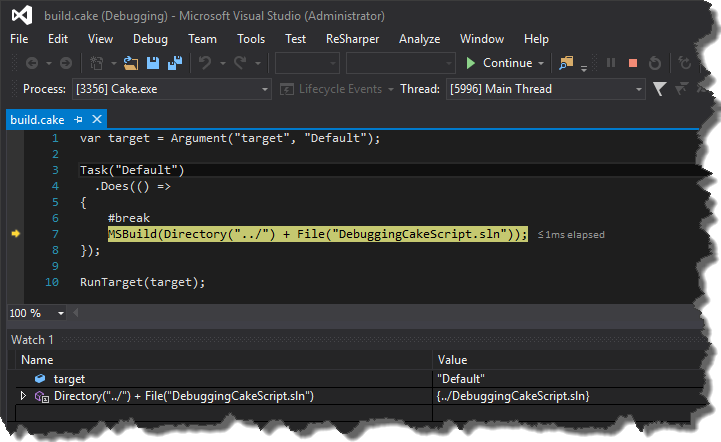Open the Continue button dropdown arrow
The image size is (721, 442).
[x=541, y=63]
